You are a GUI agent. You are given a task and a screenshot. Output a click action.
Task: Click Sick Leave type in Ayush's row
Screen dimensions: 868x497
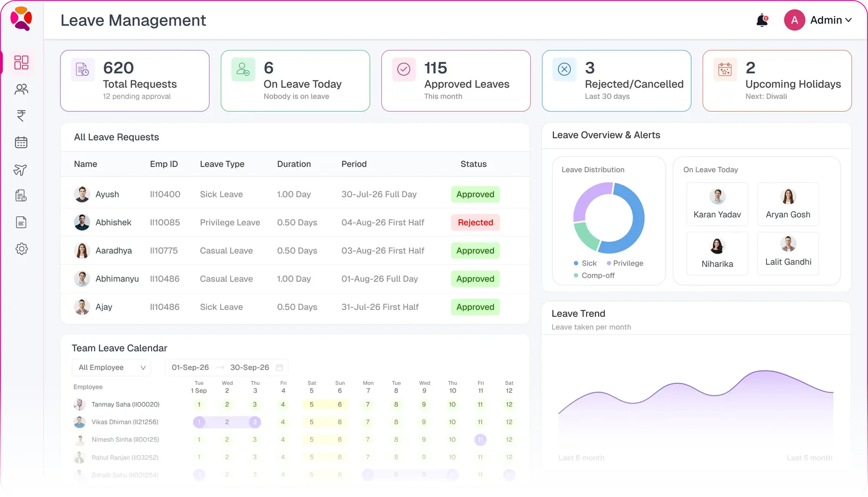(221, 195)
